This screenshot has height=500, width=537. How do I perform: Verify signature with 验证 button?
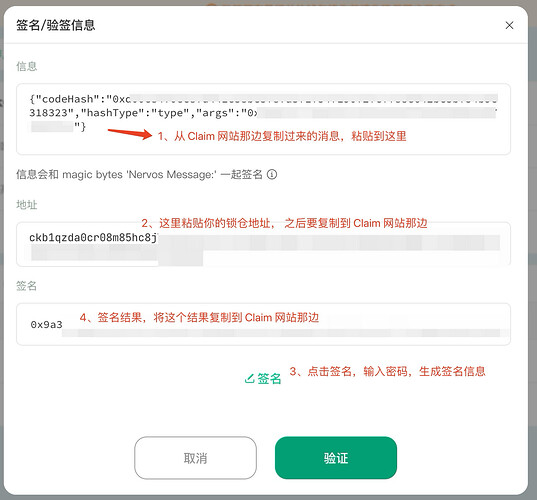(x=336, y=458)
